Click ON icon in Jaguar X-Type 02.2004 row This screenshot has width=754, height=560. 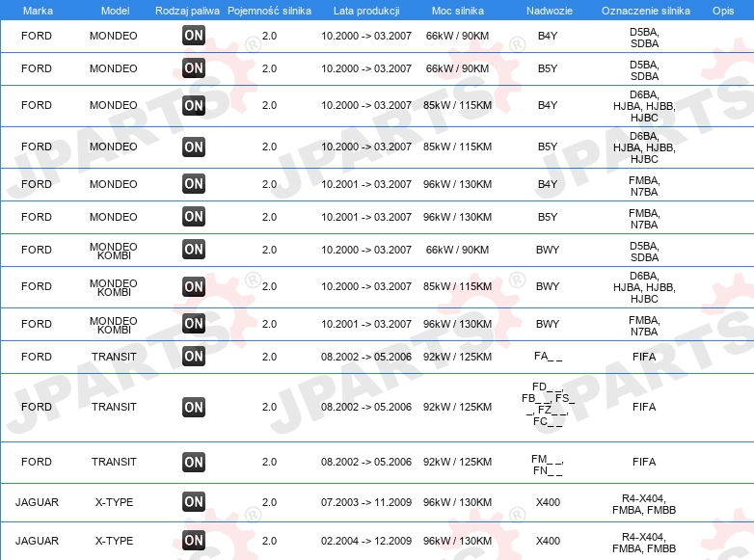pos(194,541)
